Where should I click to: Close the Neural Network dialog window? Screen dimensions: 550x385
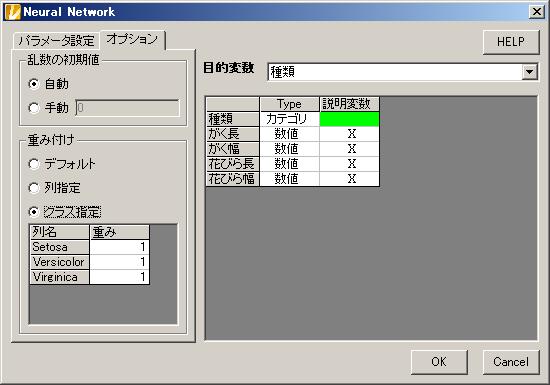point(537,12)
